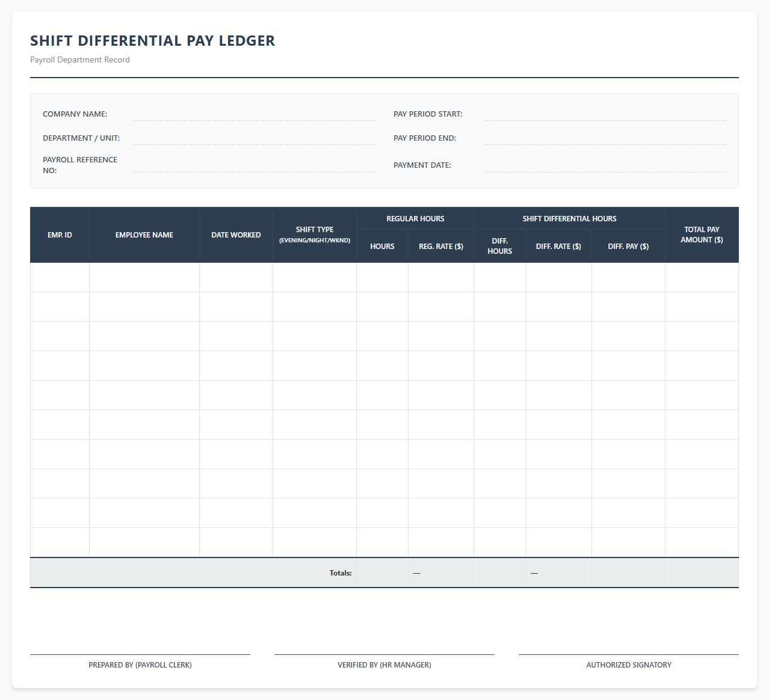The height and width of the screenshot is (700, 769).
Task: Click the Pay Period Start input line
Action: (605, 114)
